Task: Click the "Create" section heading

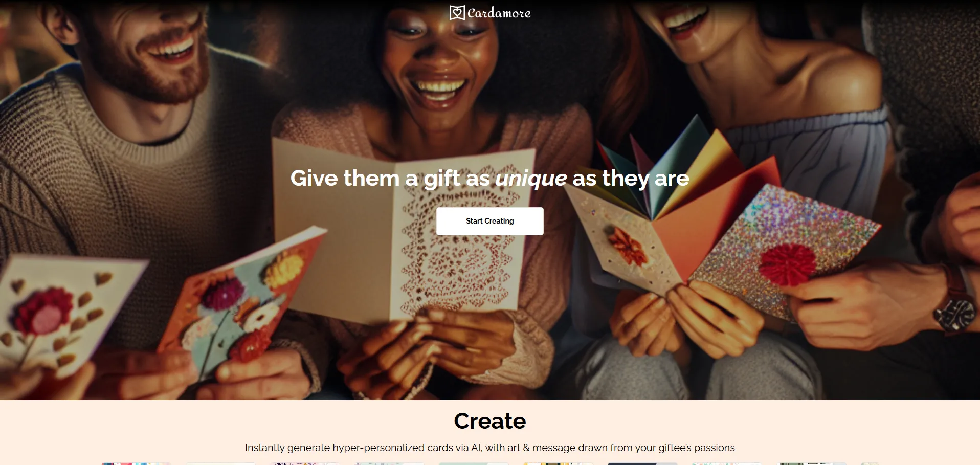Action: [x=489, y=421]
